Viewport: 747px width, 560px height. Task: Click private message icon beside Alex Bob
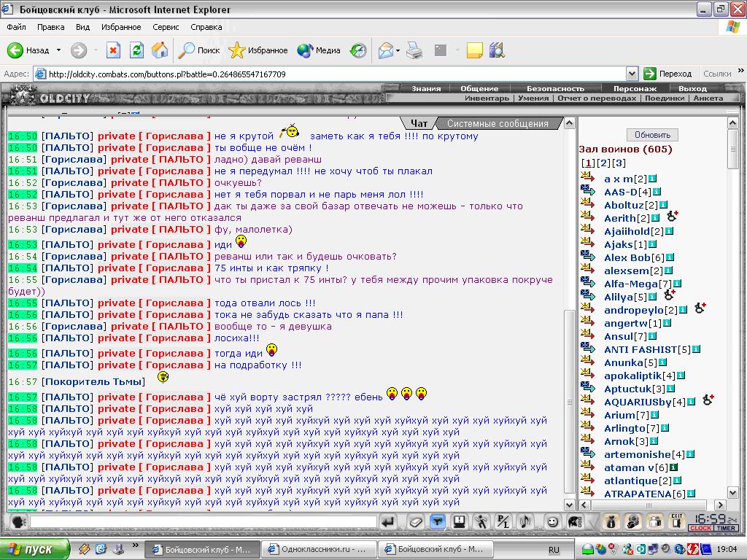[x=588, y=256]
